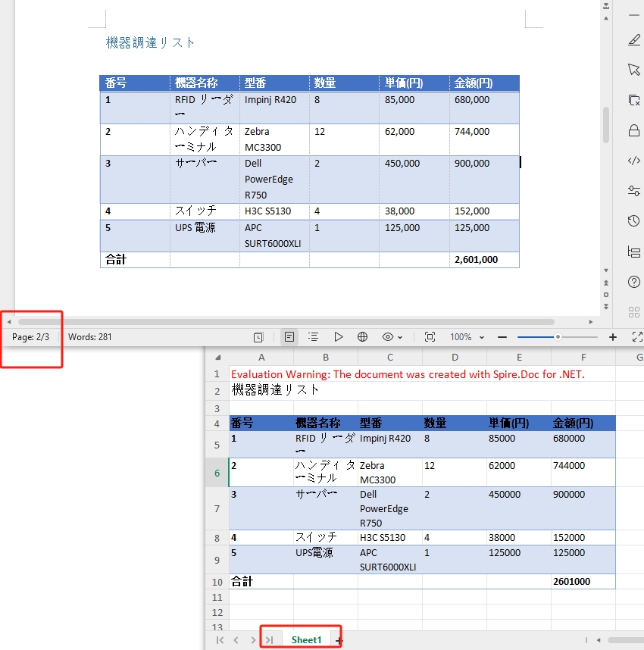Open the code view </> icon
Screen dimensions: 644x650
click(634, 160)
